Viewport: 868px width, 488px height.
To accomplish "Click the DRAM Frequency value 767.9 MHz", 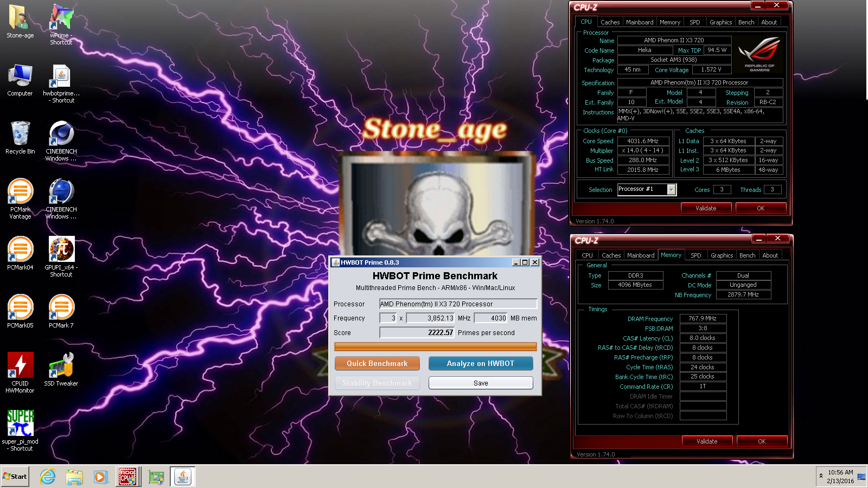I will tap(703, 319).
